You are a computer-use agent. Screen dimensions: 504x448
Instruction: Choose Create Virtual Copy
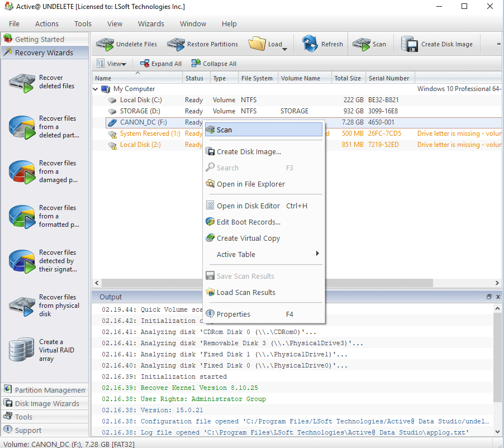[264, 238]
